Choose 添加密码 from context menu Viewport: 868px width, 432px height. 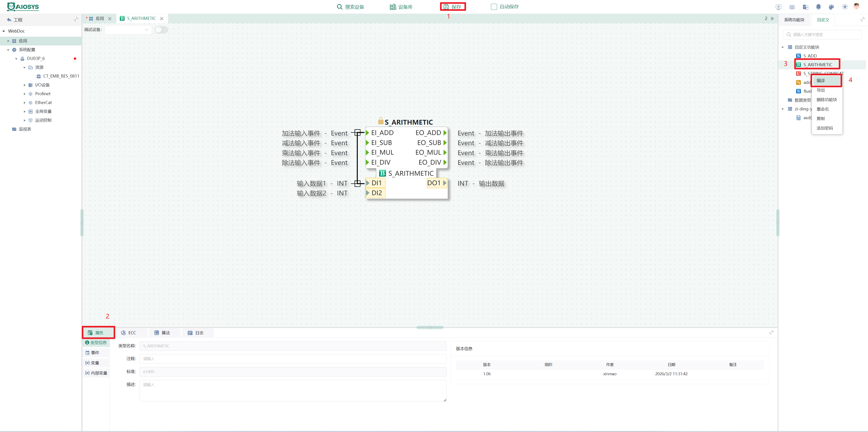click(x=827, y=128)
